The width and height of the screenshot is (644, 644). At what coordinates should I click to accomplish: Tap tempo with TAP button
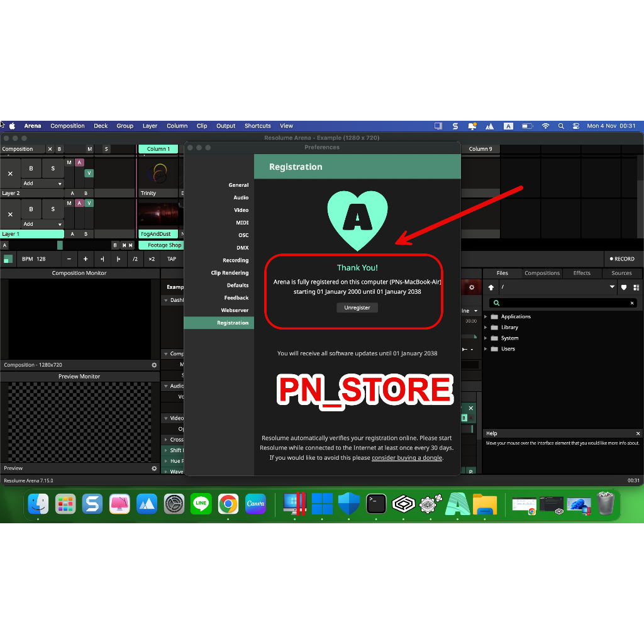(172, 259)
